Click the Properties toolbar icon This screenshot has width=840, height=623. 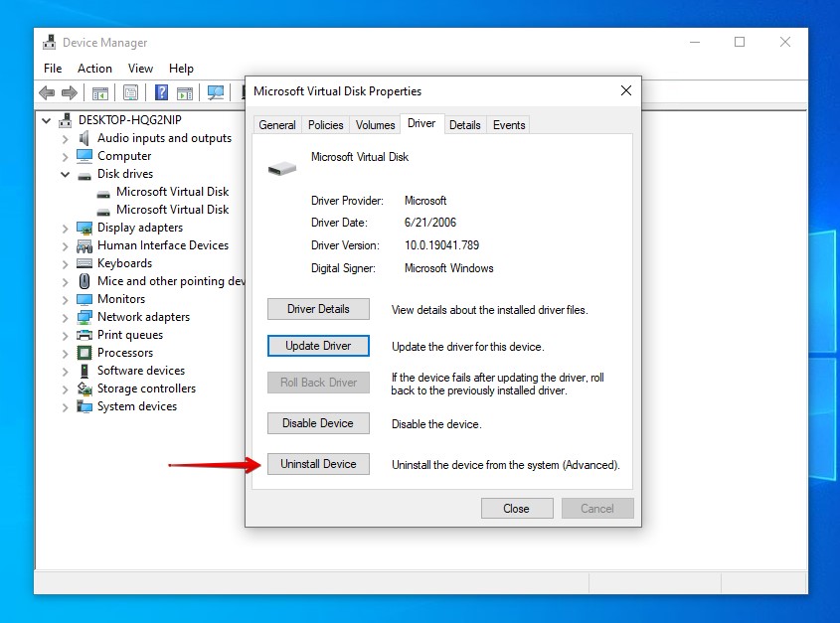click(130, 92)
